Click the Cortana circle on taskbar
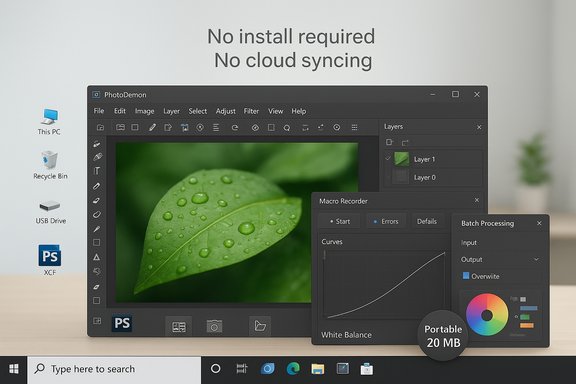The height and width of the screenshot is (384, 576). pyautogui.click(x=216, y=369)
